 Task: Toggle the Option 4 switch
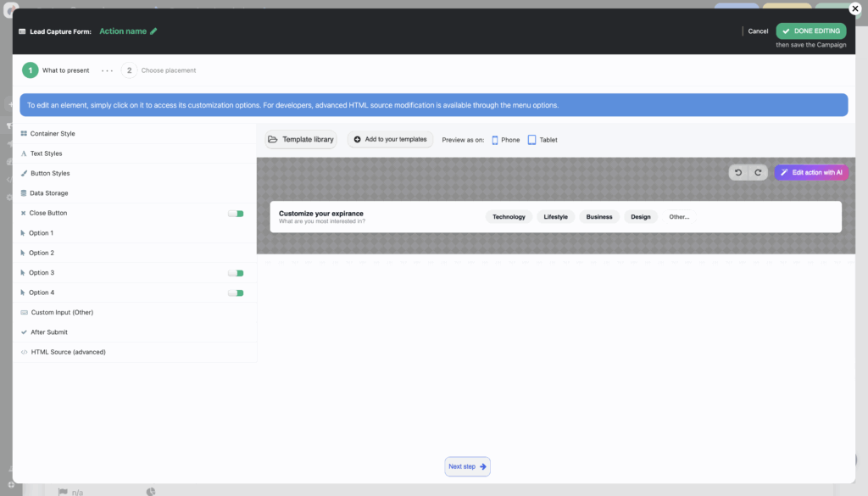[x=236, y=293]
